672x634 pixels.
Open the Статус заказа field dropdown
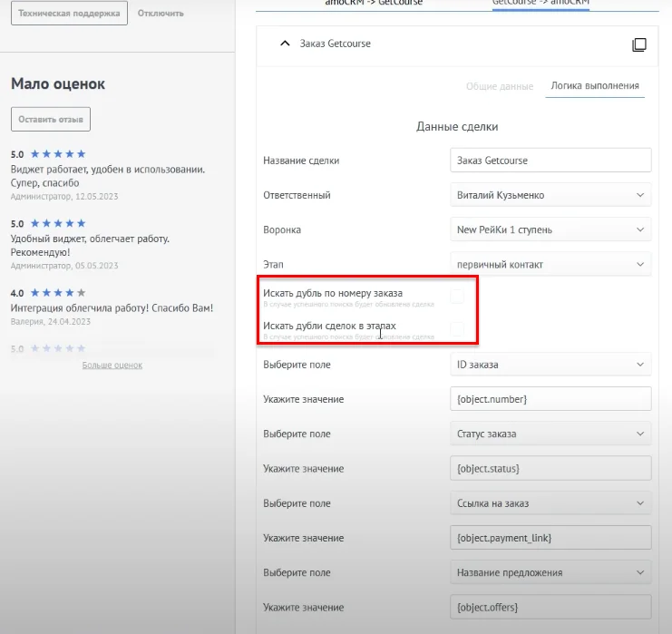(550, 434)
